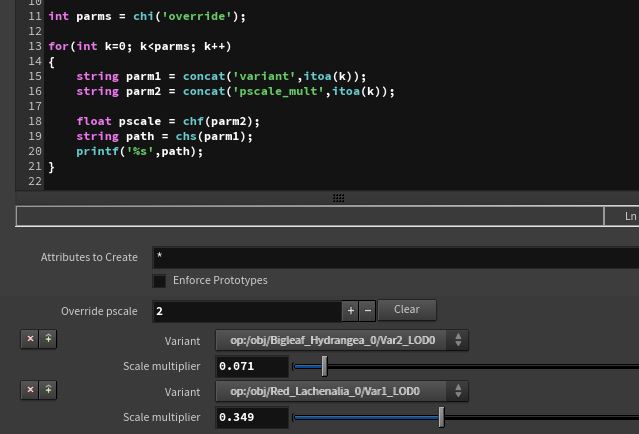Click code line 16 'string parm2'

pos(236,91)
